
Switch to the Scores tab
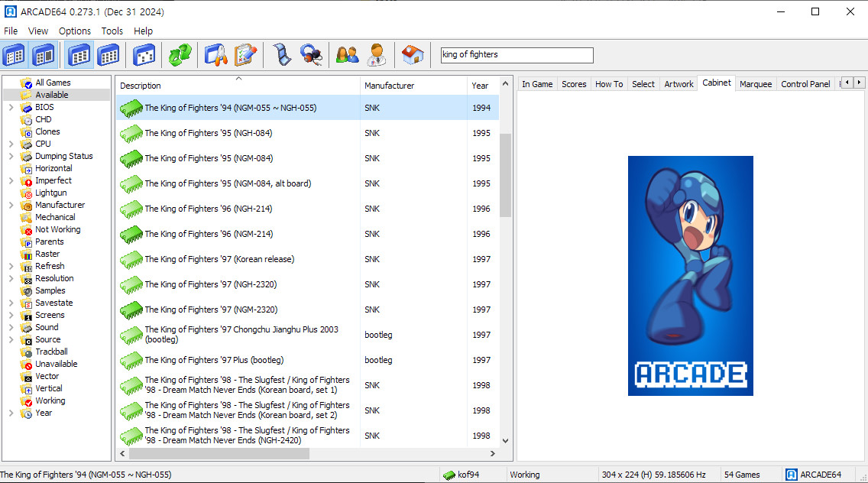[x=574, y=84]
